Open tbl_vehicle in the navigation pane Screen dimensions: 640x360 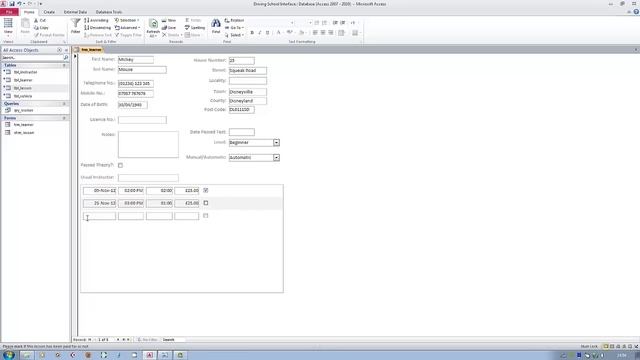coord(23,96)
